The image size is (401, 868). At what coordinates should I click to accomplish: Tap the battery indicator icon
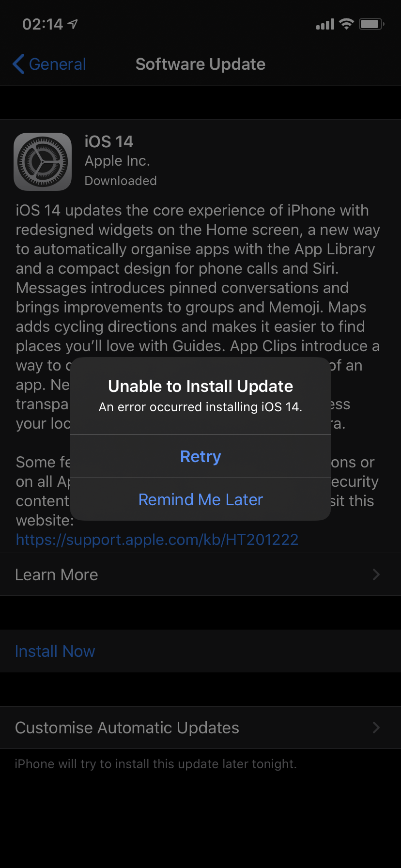coord(371,24)
